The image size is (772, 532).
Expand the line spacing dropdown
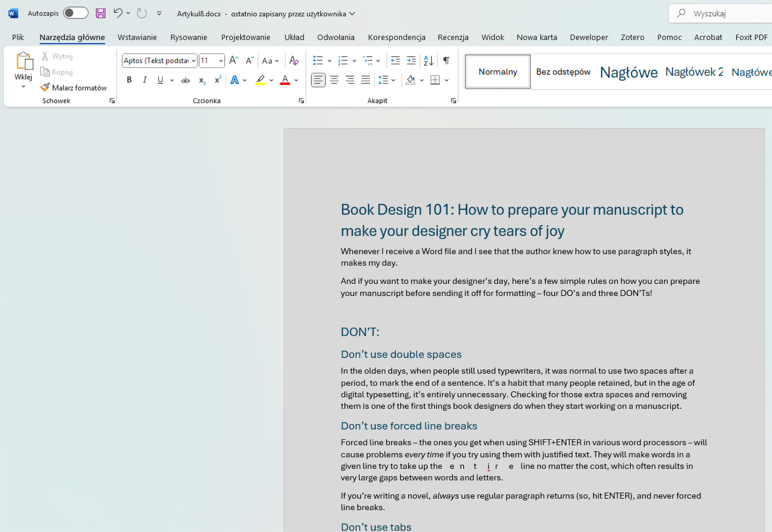[393, 80]
